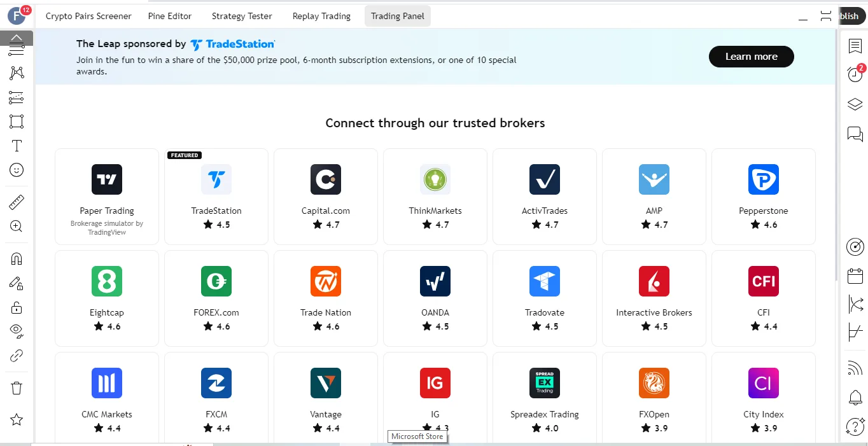
Task: Select the Paper Trading broker card
Action: pyautogui.click(x=107, y=197)
